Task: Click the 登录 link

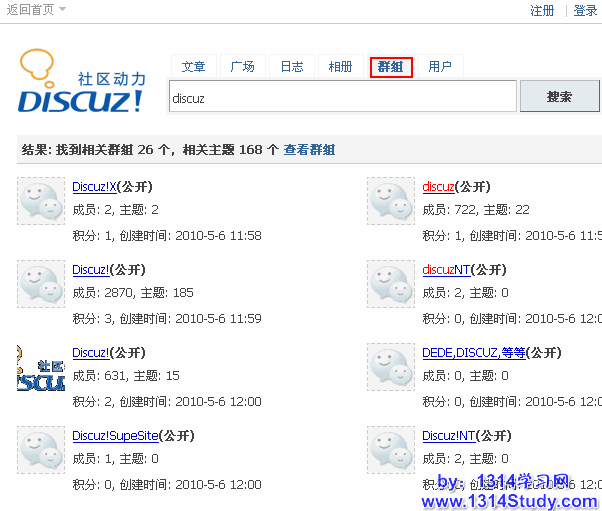Action: coord(585,11)
